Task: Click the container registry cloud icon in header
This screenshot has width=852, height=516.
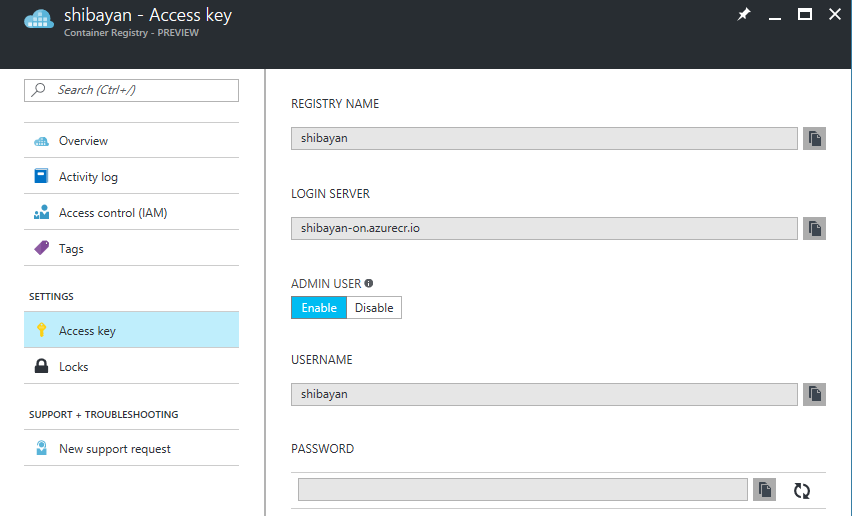Action: [39, 19]
